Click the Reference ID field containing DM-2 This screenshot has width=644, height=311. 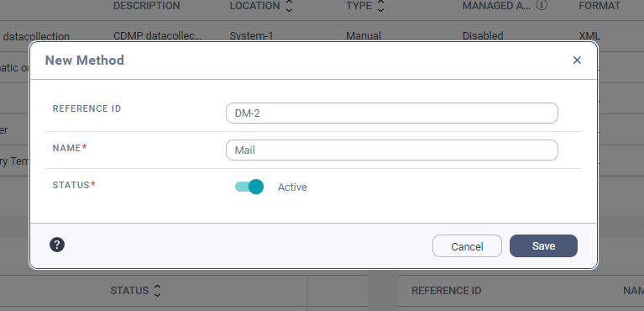pyautogui.click(x=392, y=113)
